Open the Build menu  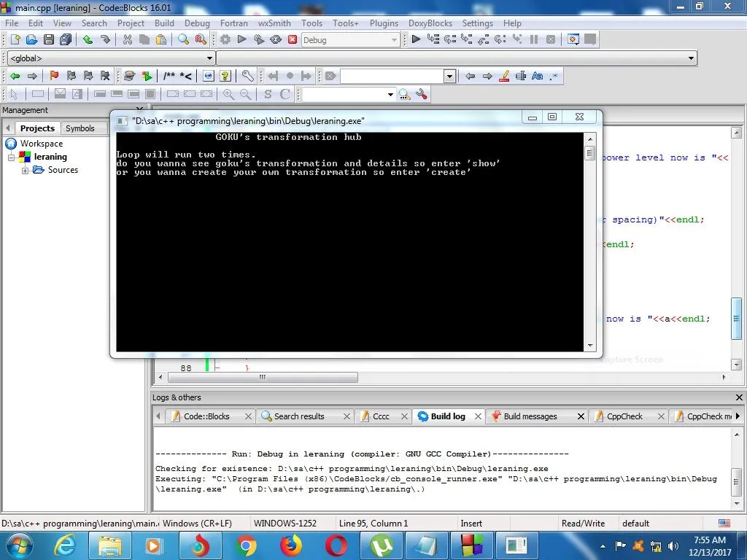click(x=164, y=23)
